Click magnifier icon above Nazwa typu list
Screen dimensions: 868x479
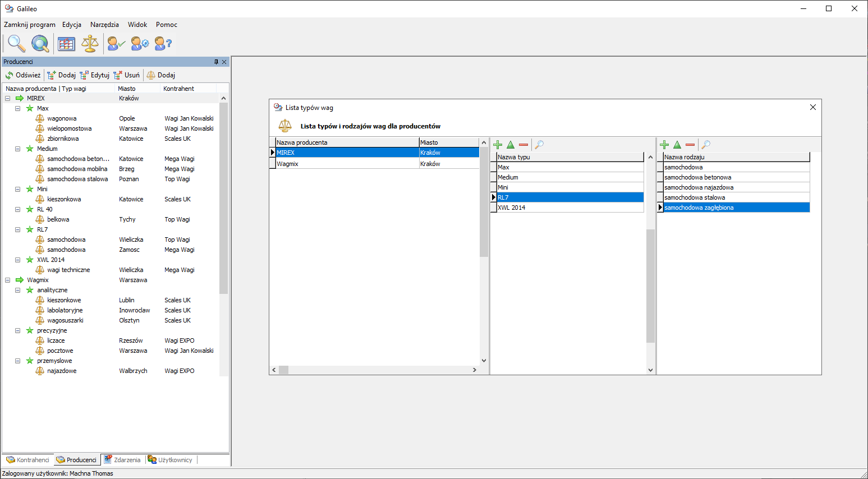pyautogui.click(x=539, y=145)
